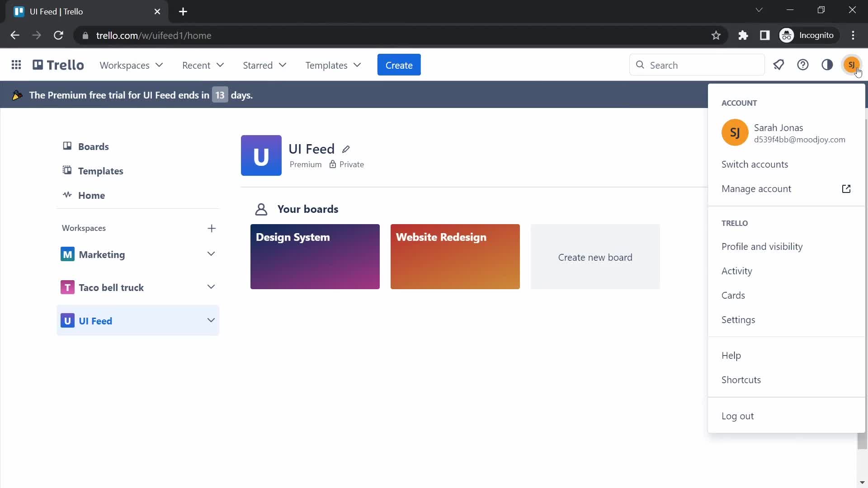Open the Website Redesign board
The width and height of the screenshot is (868, 488).
(455, 257)
